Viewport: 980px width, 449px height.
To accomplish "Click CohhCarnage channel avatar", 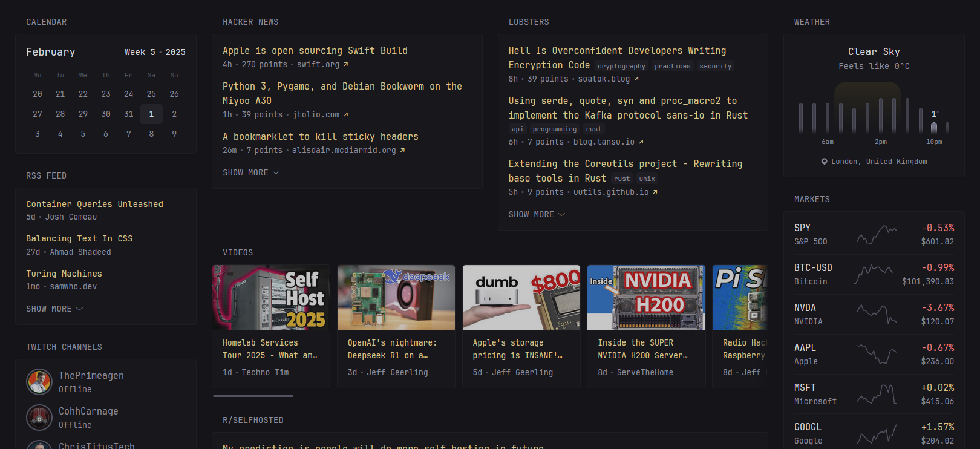I will [39, 418].
